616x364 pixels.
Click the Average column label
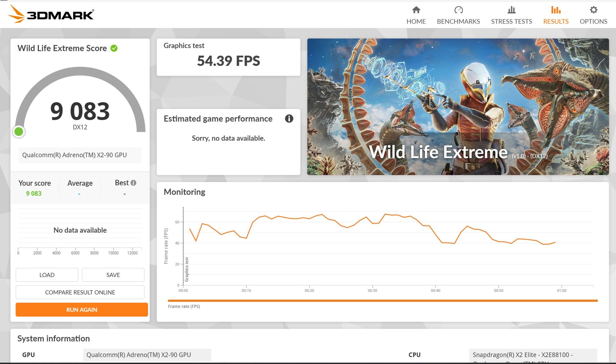click(x=80, y=183)
